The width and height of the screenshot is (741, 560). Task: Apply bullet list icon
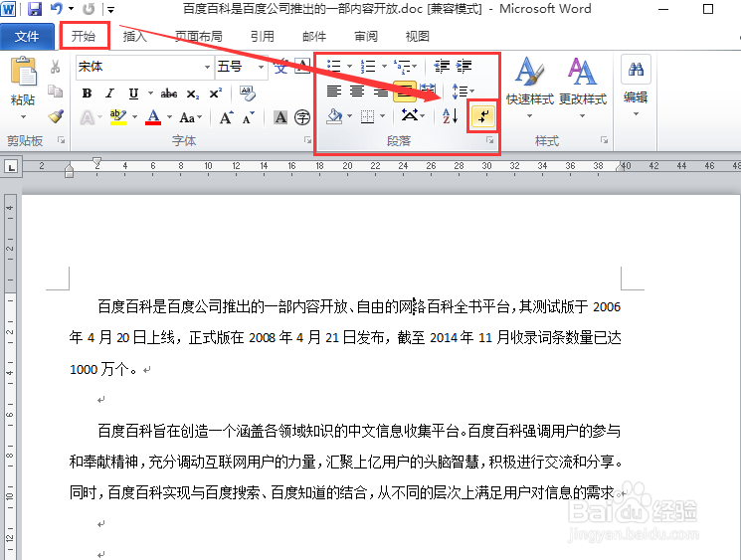(333, 67)
